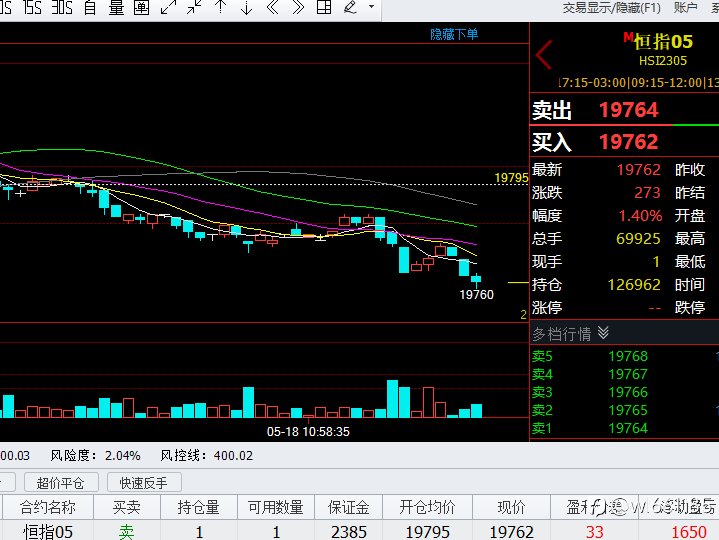The width and height of the screenshot is (719, 540).
Task: Click the 现价 column header
Action: pyautogui.click(x=511, y=507)
